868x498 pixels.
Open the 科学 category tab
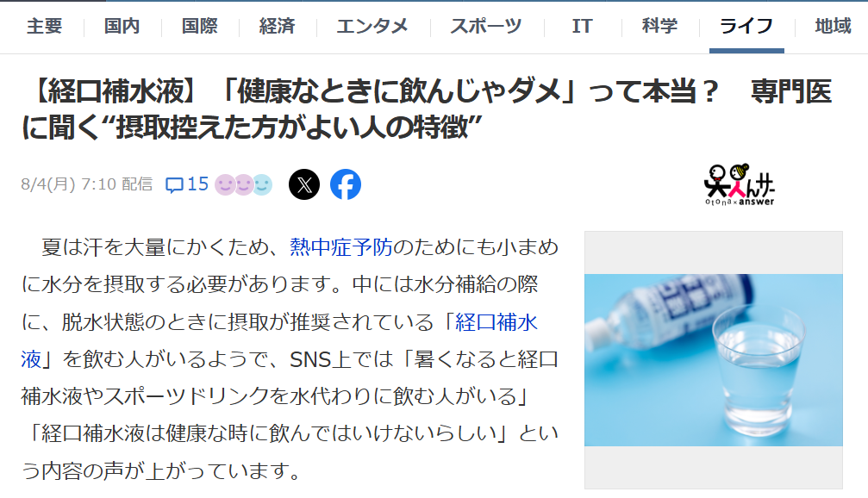(659, 26)
